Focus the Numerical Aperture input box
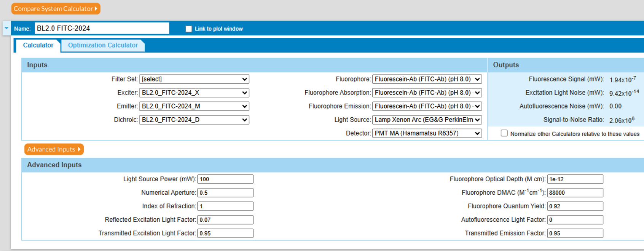644x251 pixels. pos(225,193)
